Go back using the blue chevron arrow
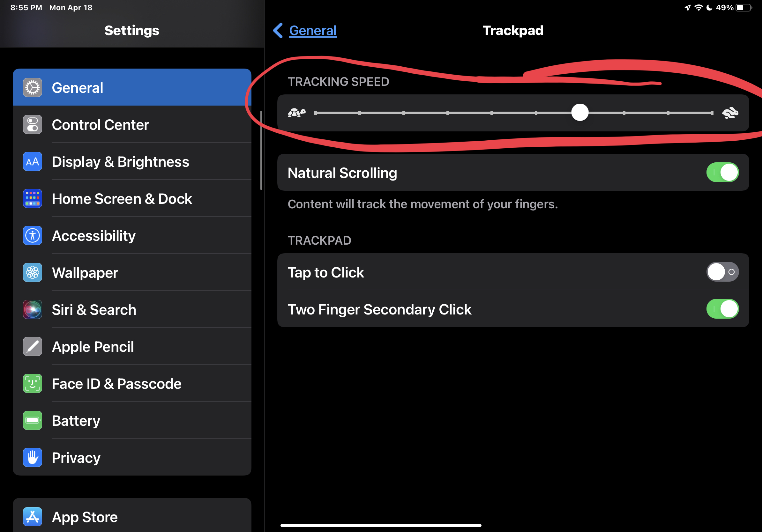Viewport: 762px width, 532px height. [x=278, y=31]
